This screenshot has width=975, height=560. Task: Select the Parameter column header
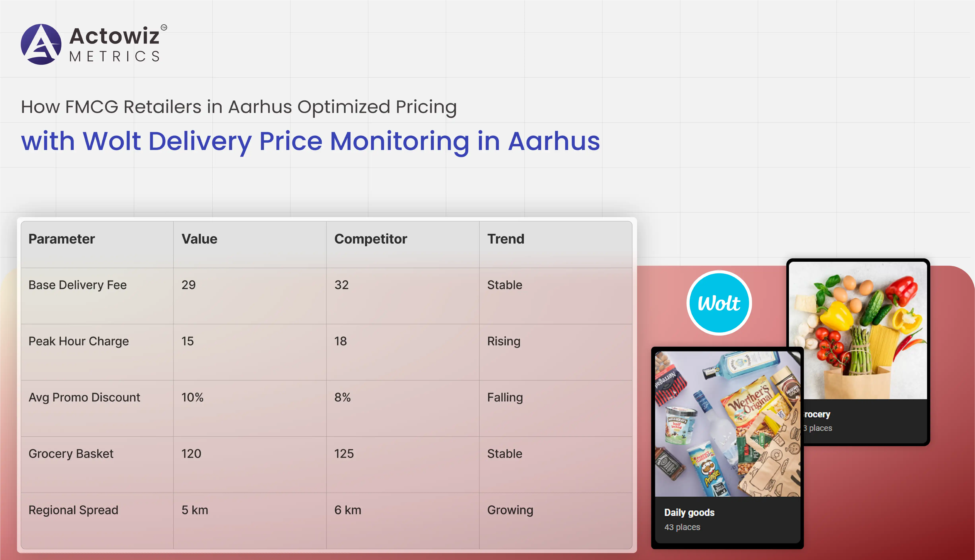(62, 239)
